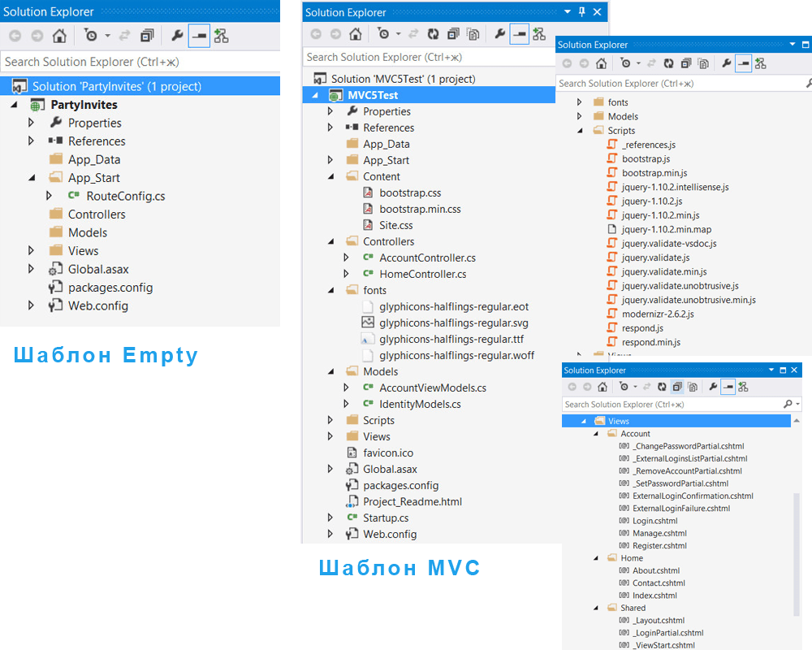Click pin icon in MVC5Test panel title bar
This screenshot has height=650, width=812.
[582, 12]
